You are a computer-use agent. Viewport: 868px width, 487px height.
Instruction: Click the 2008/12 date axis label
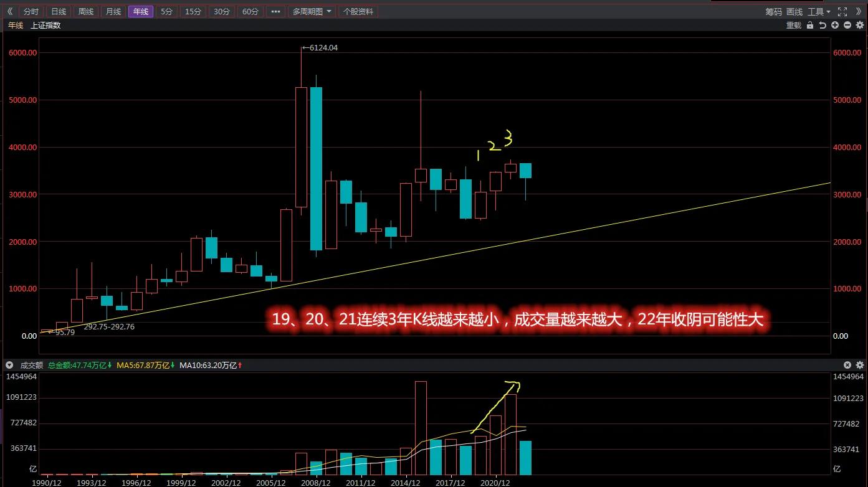click(316, 482)
